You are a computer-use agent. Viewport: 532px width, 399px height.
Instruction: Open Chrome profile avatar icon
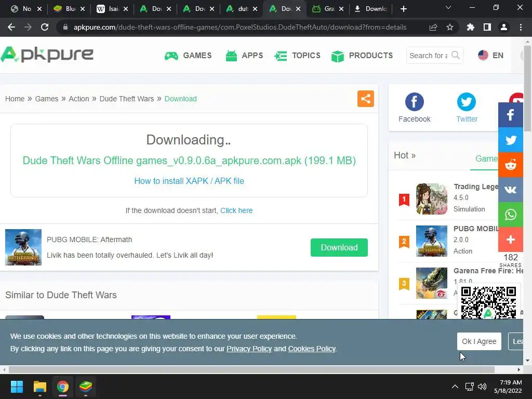point(504,27)
